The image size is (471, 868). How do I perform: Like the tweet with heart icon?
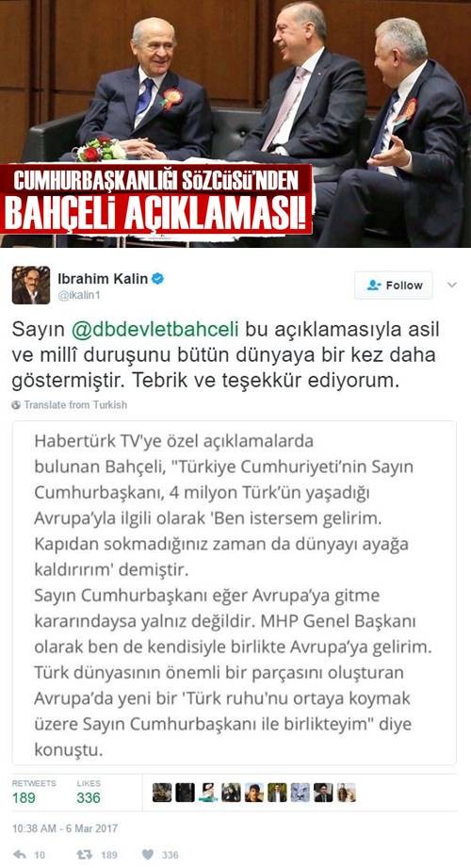pyautogui.click(x=147, y=855)
